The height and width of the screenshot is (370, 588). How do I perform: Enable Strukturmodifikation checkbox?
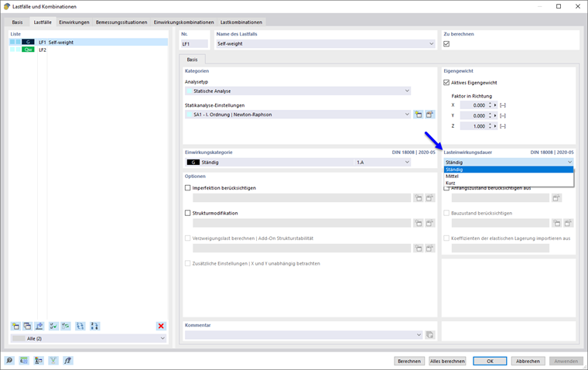[188, 213]
